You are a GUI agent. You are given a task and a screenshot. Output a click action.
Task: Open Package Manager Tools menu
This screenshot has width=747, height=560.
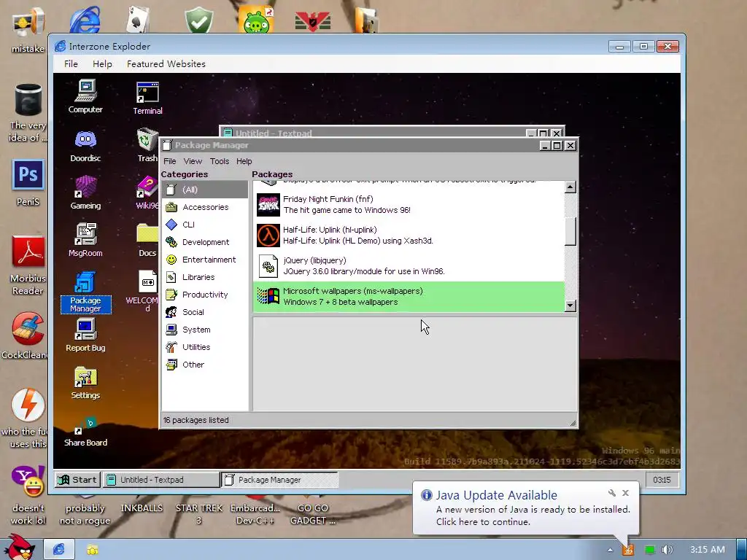coord(219,161)
